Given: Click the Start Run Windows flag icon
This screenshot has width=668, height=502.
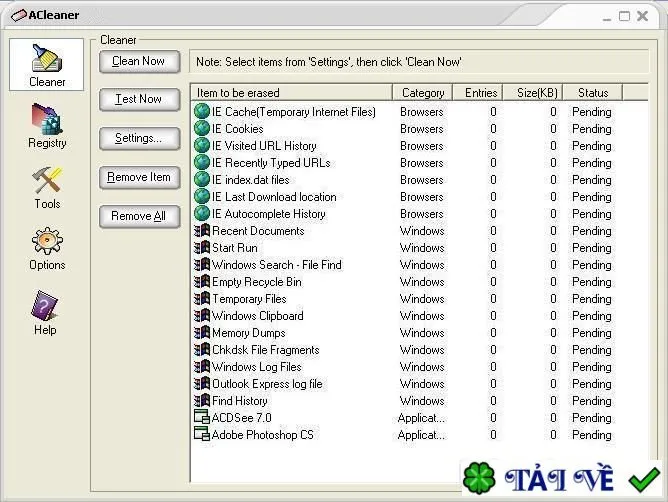Looking at the screenshot, I should pyautogui.click(x=202, y=248).
